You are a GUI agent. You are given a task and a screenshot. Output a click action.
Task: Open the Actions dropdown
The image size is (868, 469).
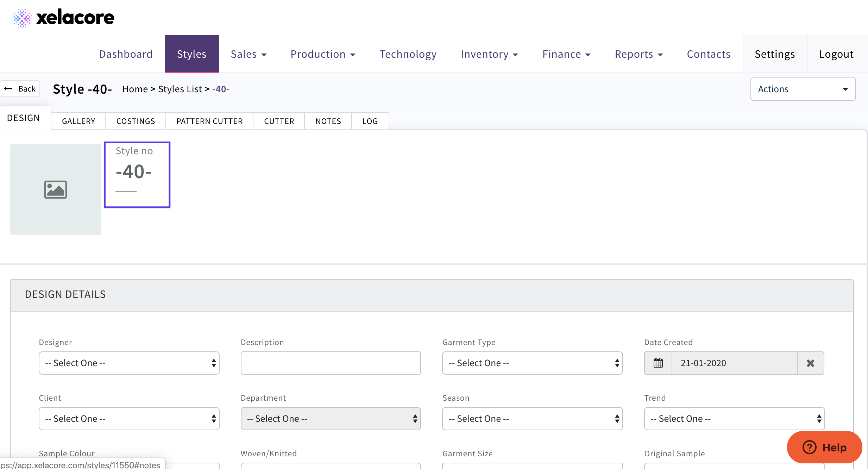click(x=803, y=89)
